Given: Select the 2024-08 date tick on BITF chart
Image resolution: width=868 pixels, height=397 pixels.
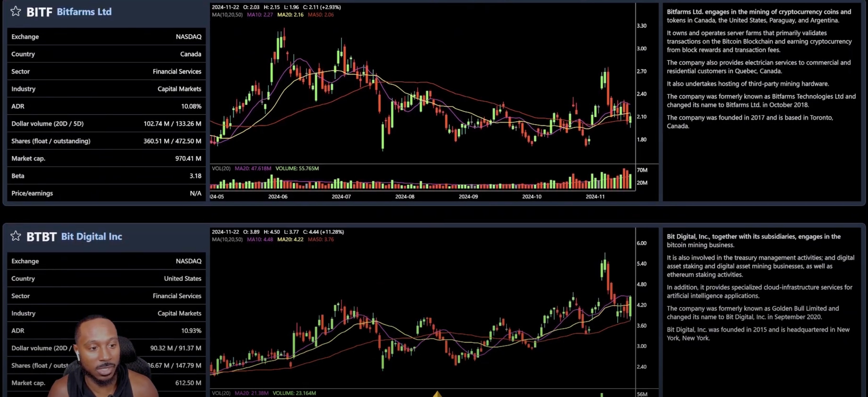Looking at the screenshot, I should 405,197.
